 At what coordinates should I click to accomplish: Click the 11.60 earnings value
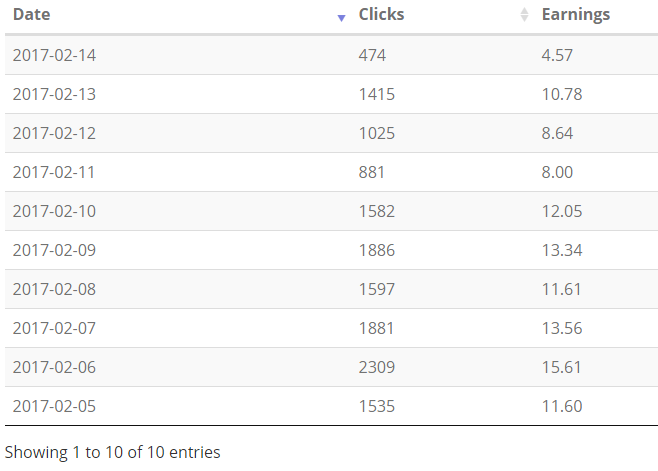click(x=562, y=406)
